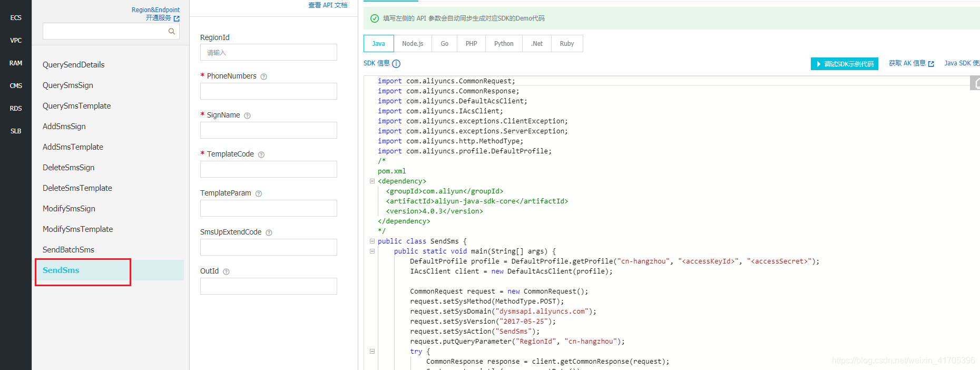Switch to the Node.js tab

pos(413,44)
